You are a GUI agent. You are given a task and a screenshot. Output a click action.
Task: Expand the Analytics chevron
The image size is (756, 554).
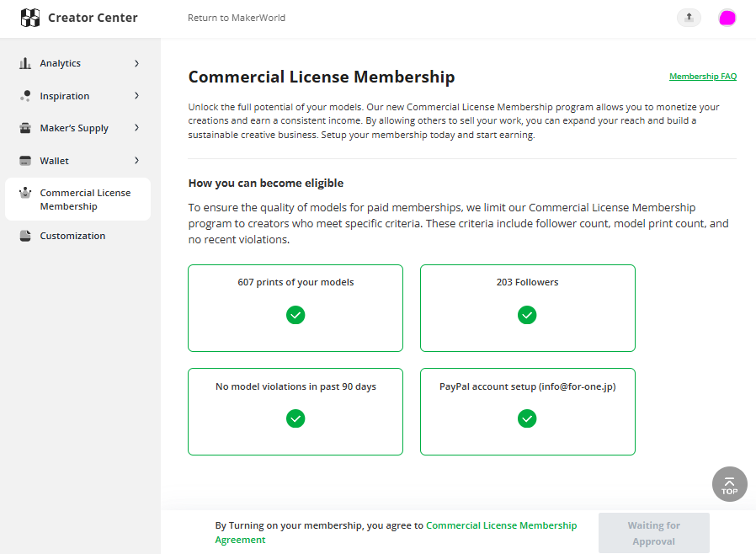point(137,63)
